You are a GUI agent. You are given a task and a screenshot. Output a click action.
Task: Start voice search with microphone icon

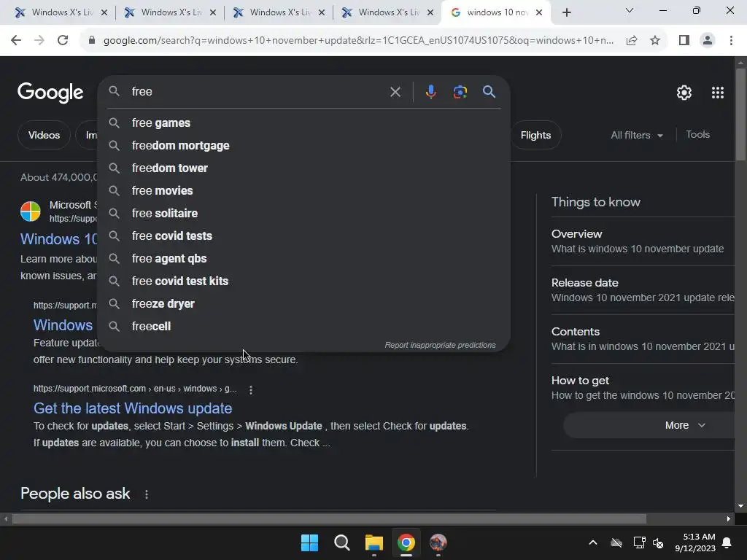tap(430, 92)
